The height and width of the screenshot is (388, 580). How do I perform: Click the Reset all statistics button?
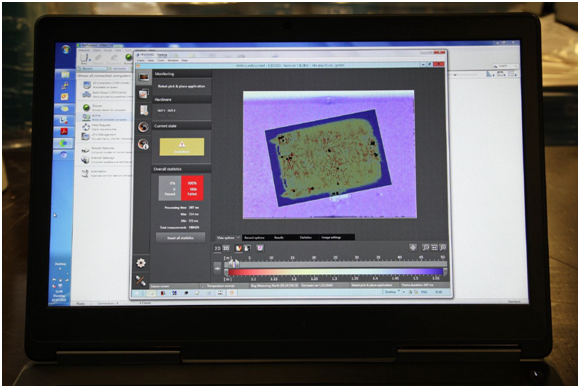click(x=181, y=238)
